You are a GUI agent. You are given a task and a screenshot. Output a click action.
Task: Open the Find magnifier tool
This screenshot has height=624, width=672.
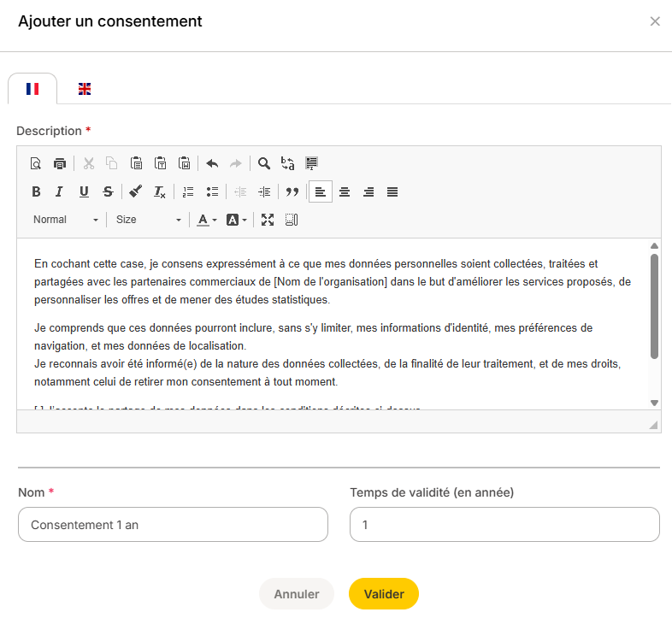click(x=264, y=163)
